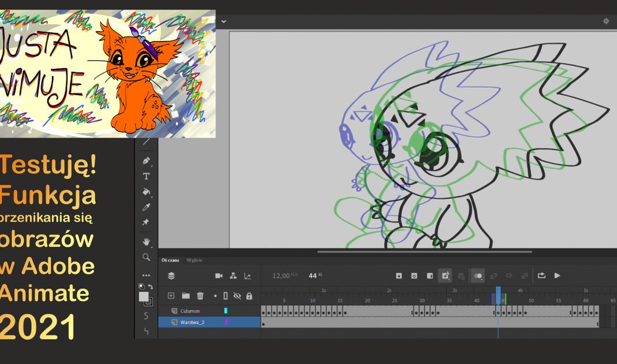Swap stroke and fill colors
The width and height of the screenshot is (617, 364).
(150, 287)
